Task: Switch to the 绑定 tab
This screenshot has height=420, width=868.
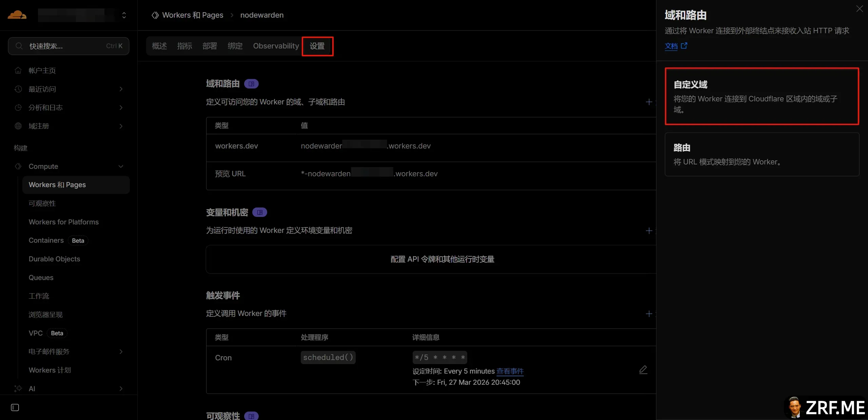Action: coord(235,46)
